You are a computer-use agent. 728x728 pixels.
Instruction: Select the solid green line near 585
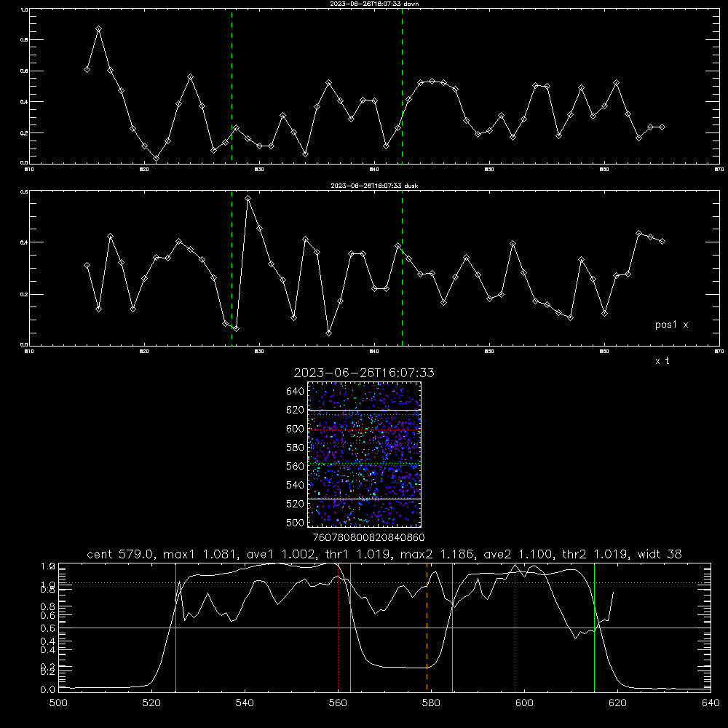click(x=452, y=627)
